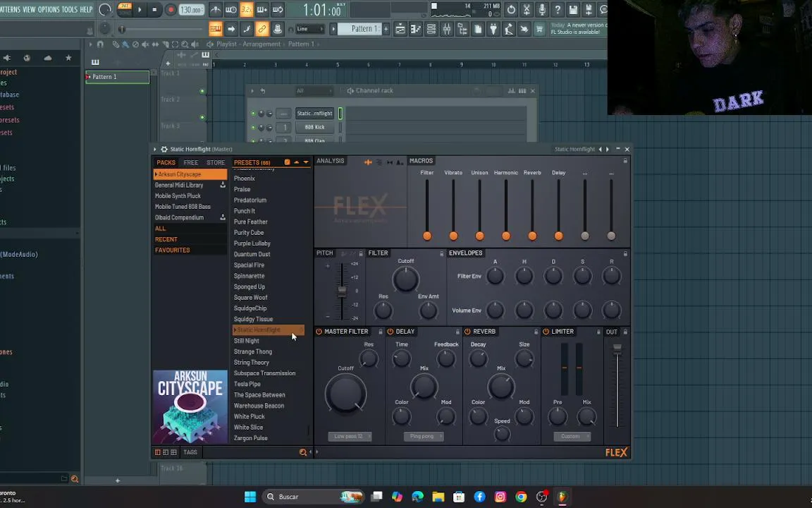Toggle the Macros section lock
The image size is (812, 508).
pos(625,161)
